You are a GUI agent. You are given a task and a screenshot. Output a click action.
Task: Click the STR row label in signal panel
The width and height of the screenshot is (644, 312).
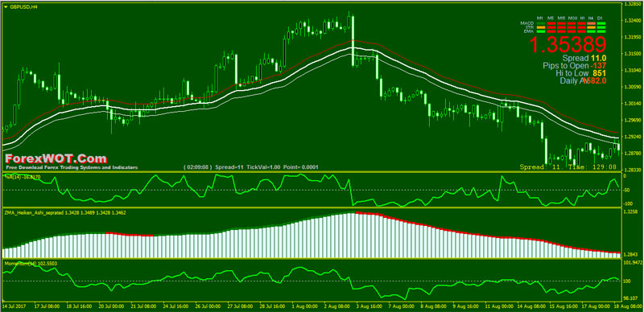coord(530,27)
